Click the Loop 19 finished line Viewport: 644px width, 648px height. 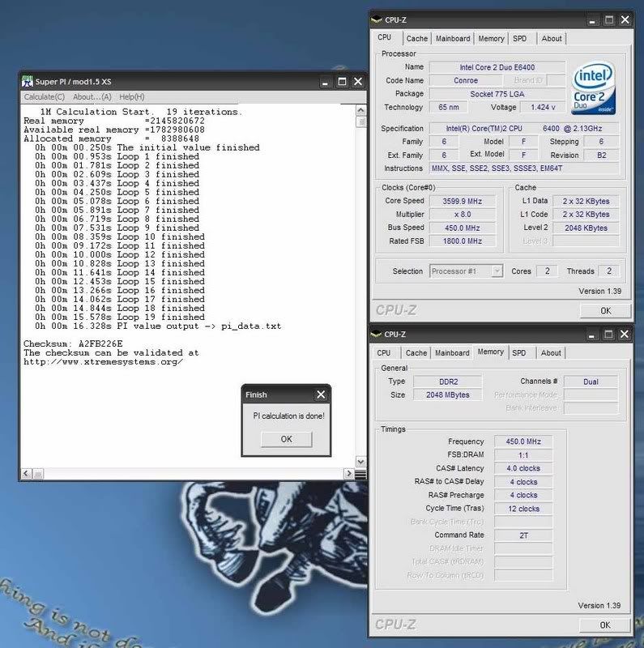pyautogui.click(x=120, y=318)
